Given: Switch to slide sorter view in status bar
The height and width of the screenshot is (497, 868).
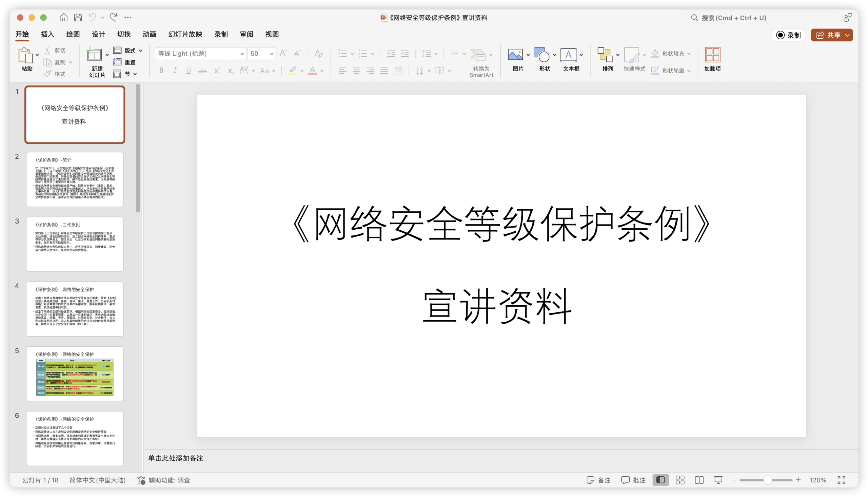Looking at the screenshot, I should point(679,480).
